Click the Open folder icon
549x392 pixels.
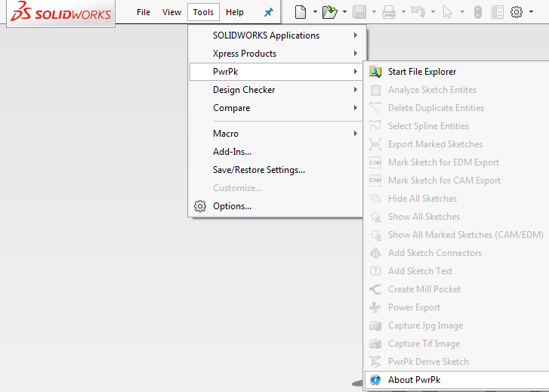[x=329, y=12]
